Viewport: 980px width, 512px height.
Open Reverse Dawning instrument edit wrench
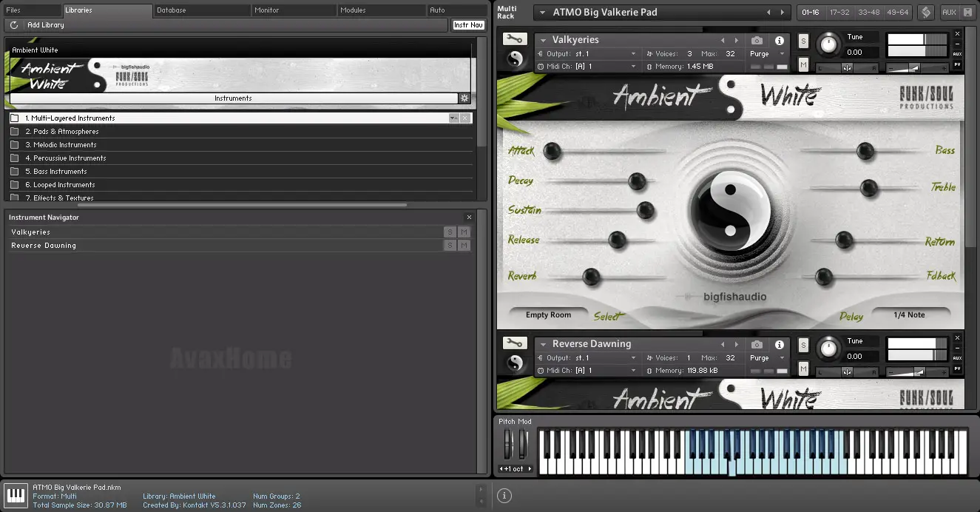[x=514, y=343]
